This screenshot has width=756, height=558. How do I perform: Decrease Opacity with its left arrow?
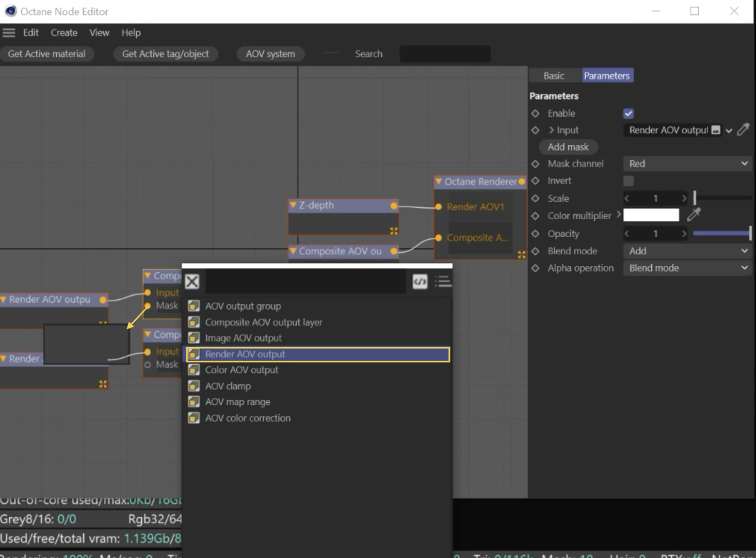pyautogui.click(x=627, y=234)
